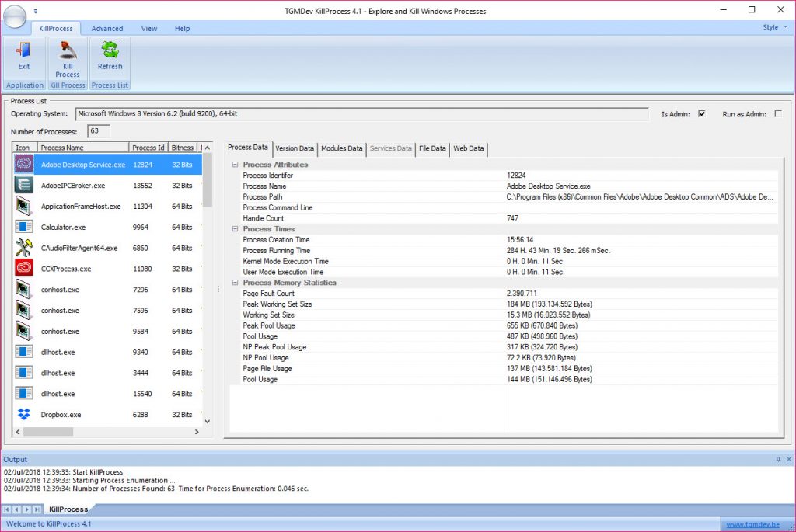
Task: Switch to the Web Data tab
Action: (x=468, y=148)
